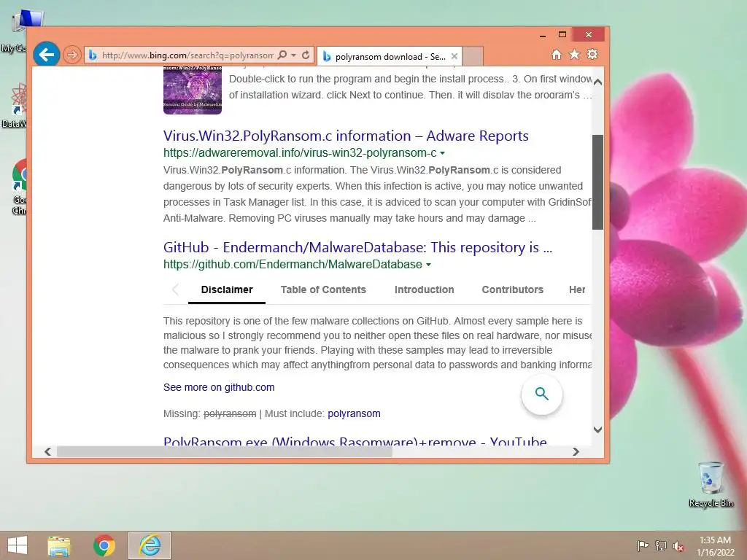The width and height of the screenshot is (747, 560).
Task: Open PolyRansom removal guide thumbnail
Action: [x=193, y=90]
